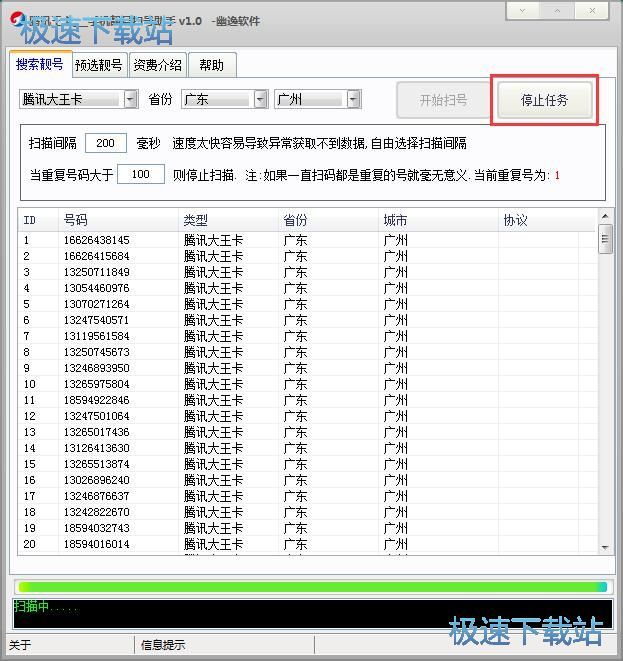Expand the 腾讯大王卡 card type dropdown
Viewport: 623px width, 661px height.
coord(131,99)
